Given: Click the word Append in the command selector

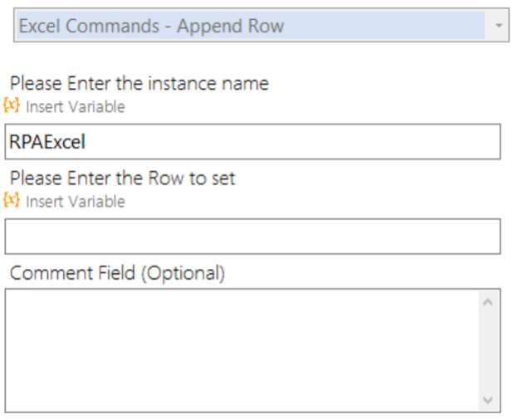Looking at the screenshot, I should click(x=208, y=27).
